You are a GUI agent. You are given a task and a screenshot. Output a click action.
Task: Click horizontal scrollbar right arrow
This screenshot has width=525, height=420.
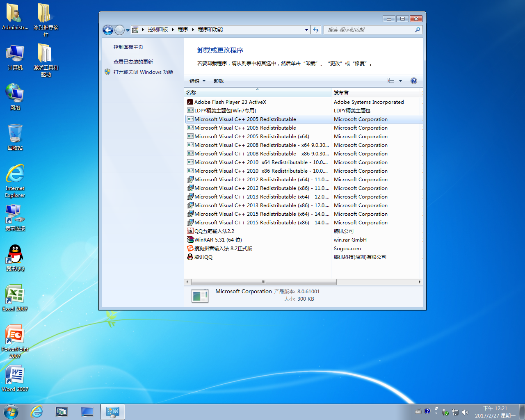pos(420,282)
